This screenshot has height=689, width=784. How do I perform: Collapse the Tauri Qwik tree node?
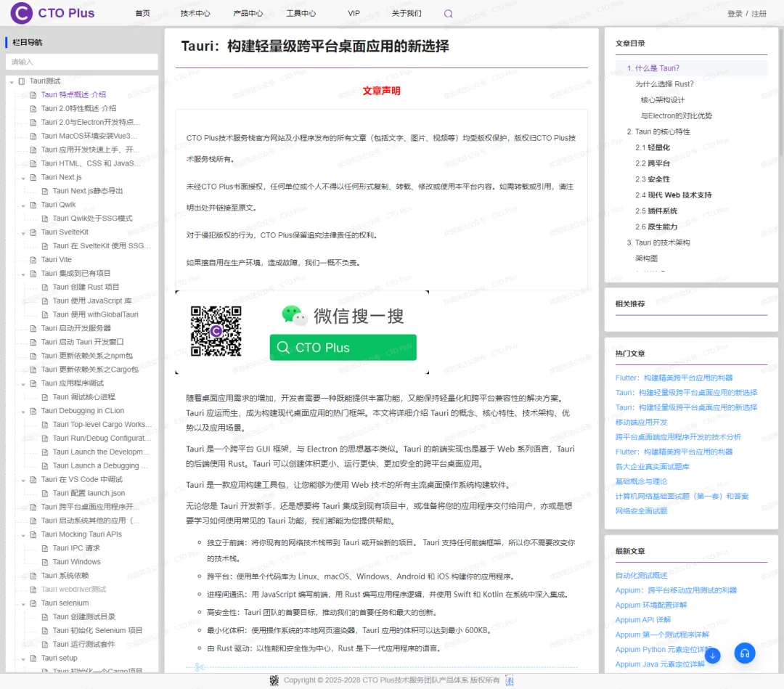coord(23,205)
